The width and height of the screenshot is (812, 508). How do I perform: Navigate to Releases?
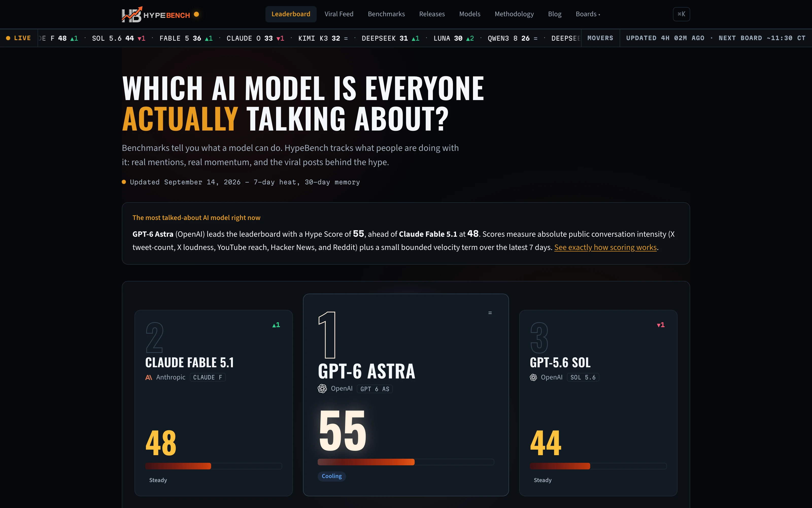pos(432,14)
